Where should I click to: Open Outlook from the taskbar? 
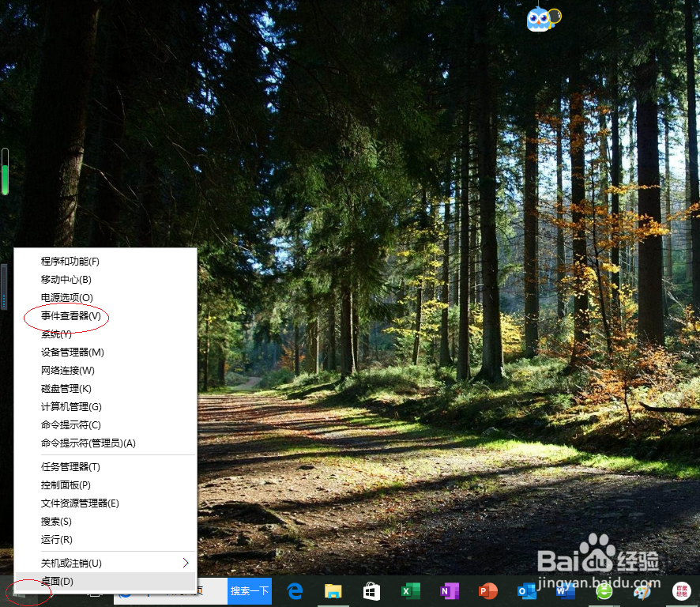(525, 590)
